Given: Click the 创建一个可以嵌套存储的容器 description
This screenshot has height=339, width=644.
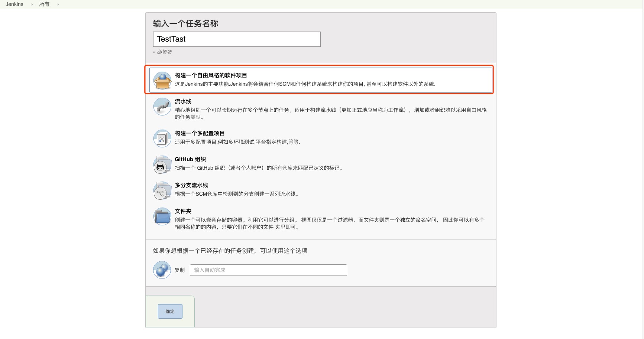Looking at the screenshot, I should coord(330,223).
